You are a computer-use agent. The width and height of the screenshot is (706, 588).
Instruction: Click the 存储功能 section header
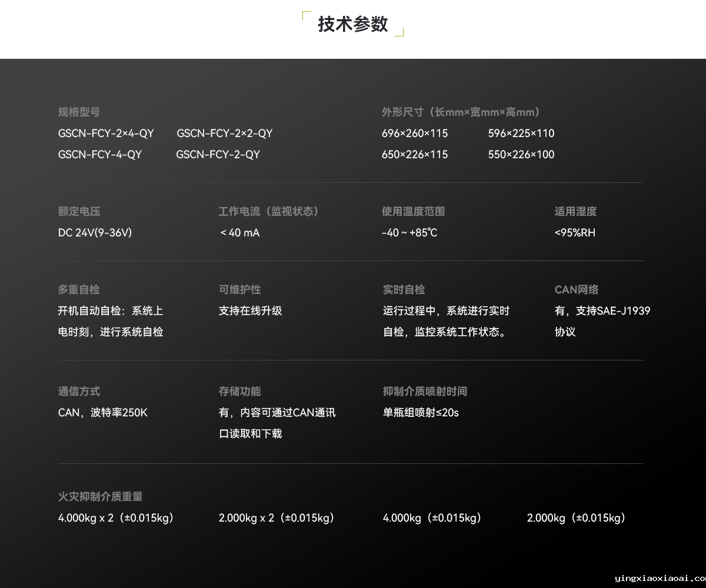tap(239, 391)
